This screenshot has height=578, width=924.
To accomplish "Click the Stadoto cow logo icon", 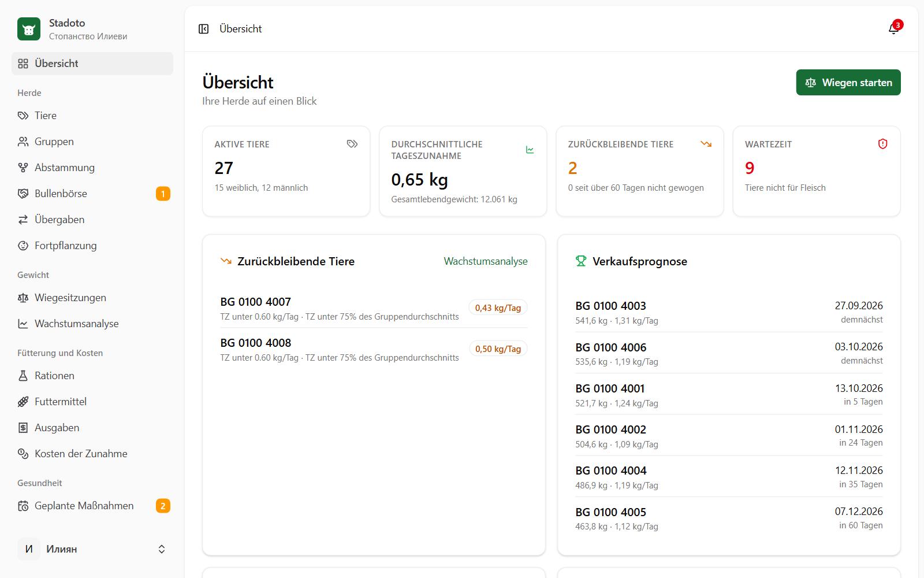I will (29, 29).
